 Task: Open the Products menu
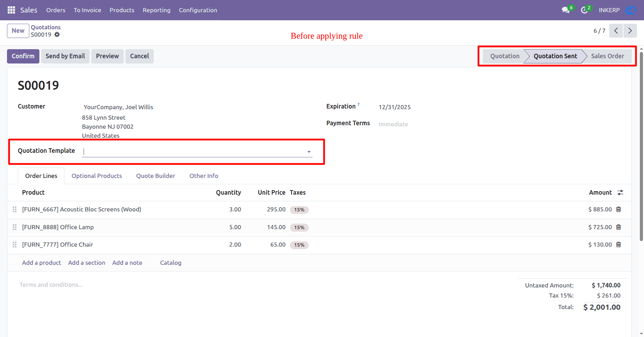122,10
